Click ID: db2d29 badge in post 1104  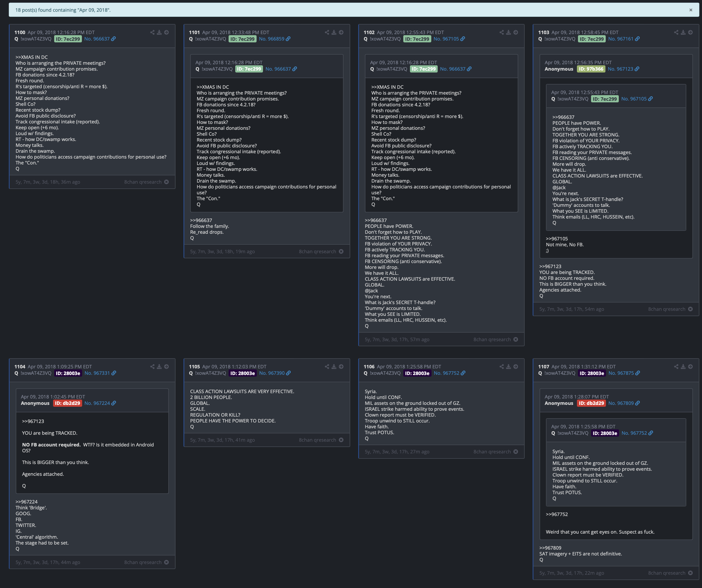(x=67, y=403)
